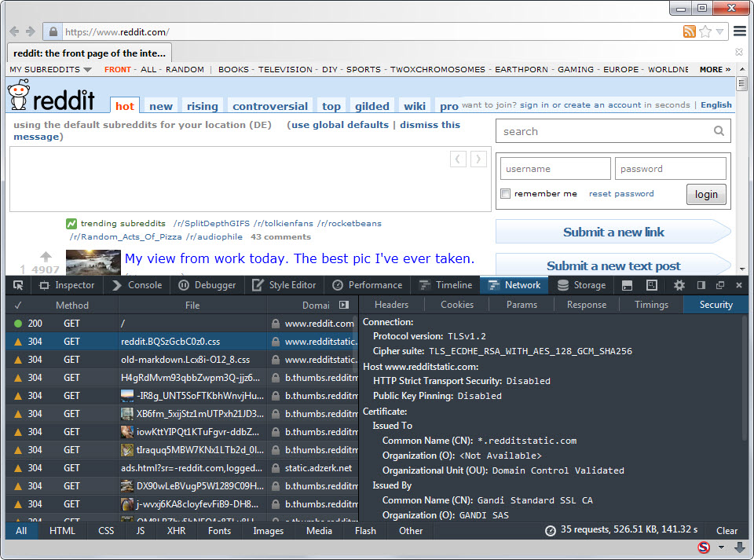Open the Storage devtools tab
754x560 pixels.
pyautogui.click(x=581, y=285)
